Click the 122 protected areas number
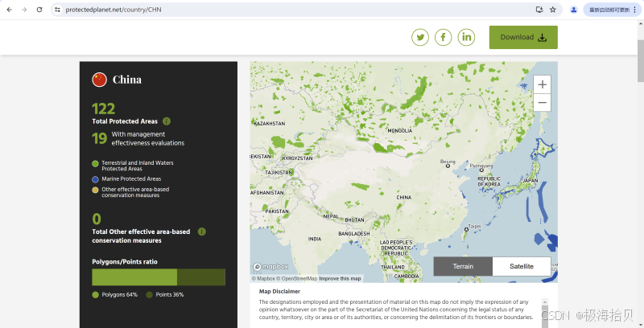Screen dimensions: 644x328 click(x=104, y=109)
